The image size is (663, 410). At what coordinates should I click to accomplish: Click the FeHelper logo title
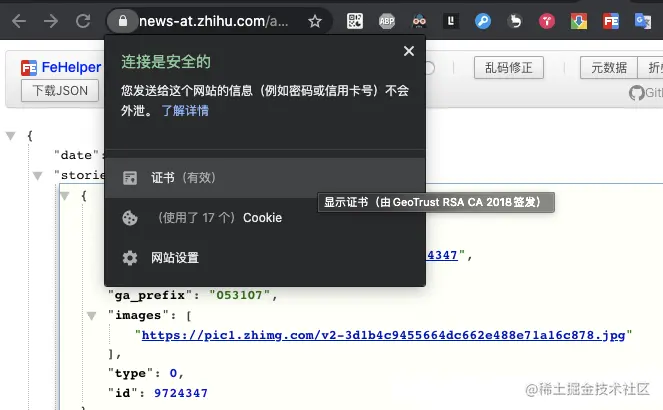click(61, 67)
